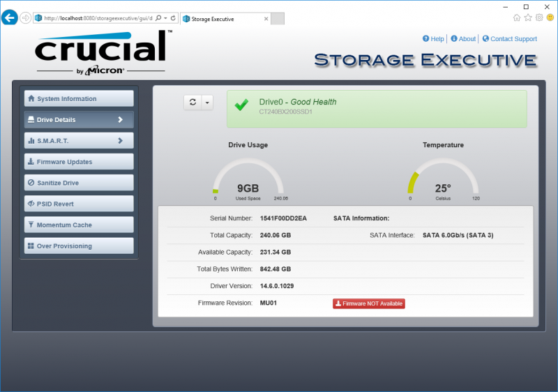Click the Firmware NOT Available button

[x=369, y=303]
